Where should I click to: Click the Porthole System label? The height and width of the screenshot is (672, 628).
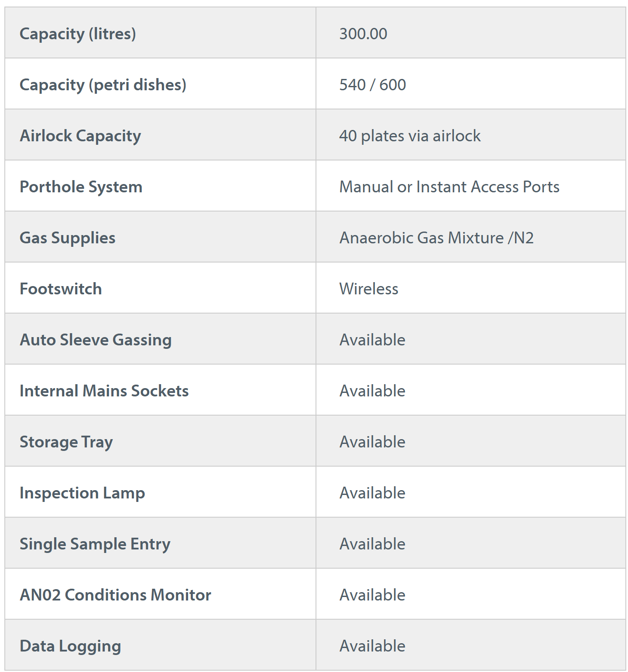point(81,187)
